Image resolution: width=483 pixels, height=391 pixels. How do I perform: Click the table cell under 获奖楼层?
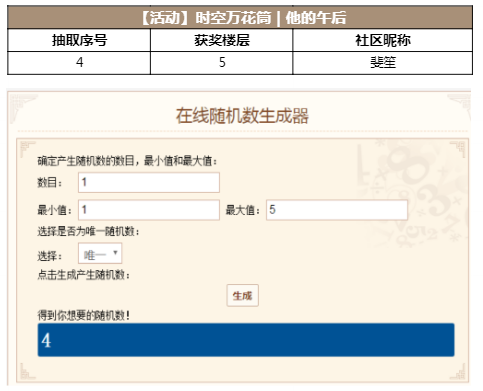[x=222, y=63]
